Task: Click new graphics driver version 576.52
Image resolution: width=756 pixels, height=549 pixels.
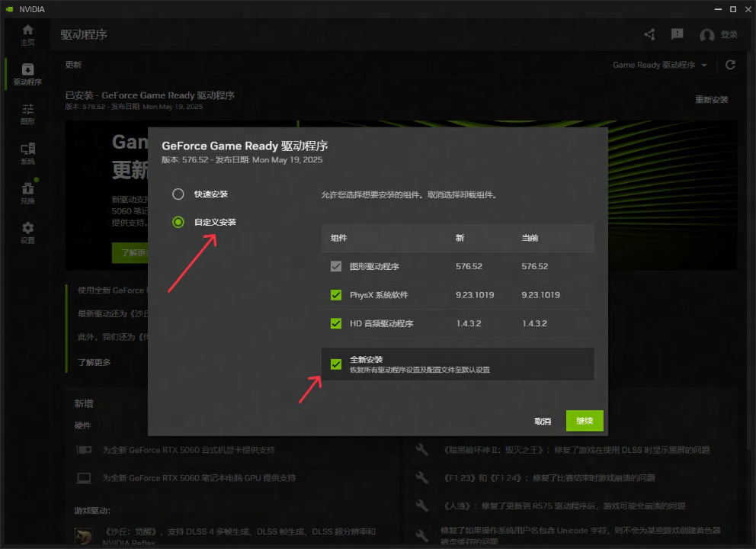Action: click(469, 266)
